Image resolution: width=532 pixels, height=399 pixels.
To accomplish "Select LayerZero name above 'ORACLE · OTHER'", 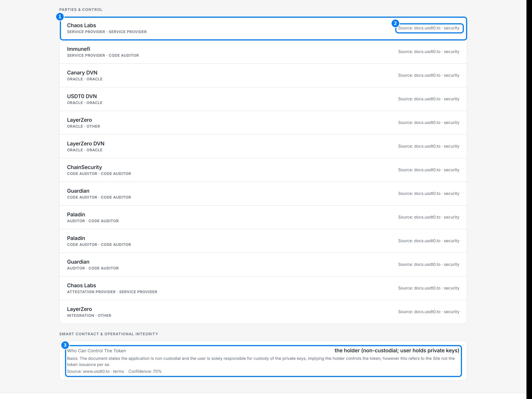I will click(x=79, y=120).
